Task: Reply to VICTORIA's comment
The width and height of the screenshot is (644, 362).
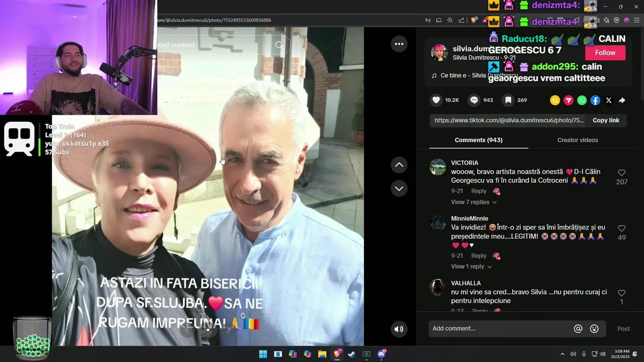Action: pyautogui.click(x=478, y=191)
